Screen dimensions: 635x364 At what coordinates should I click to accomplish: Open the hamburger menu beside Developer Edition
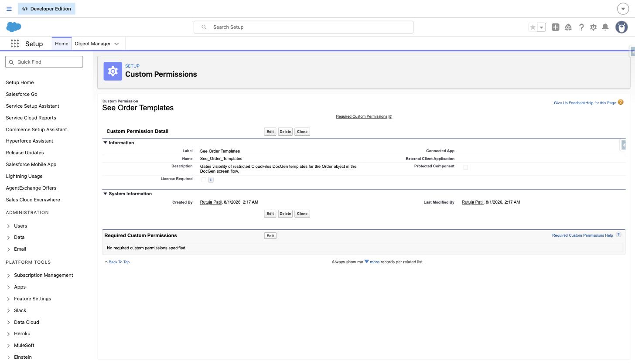coord(9,9)
